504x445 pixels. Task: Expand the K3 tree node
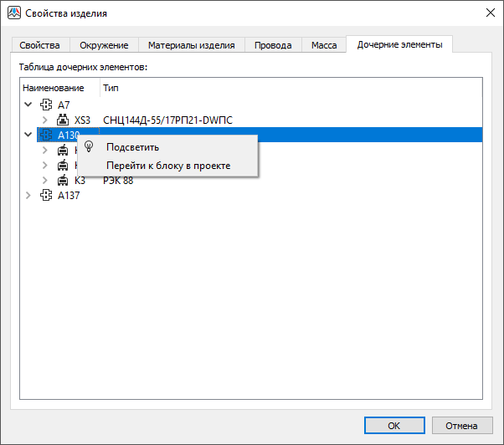45,180
